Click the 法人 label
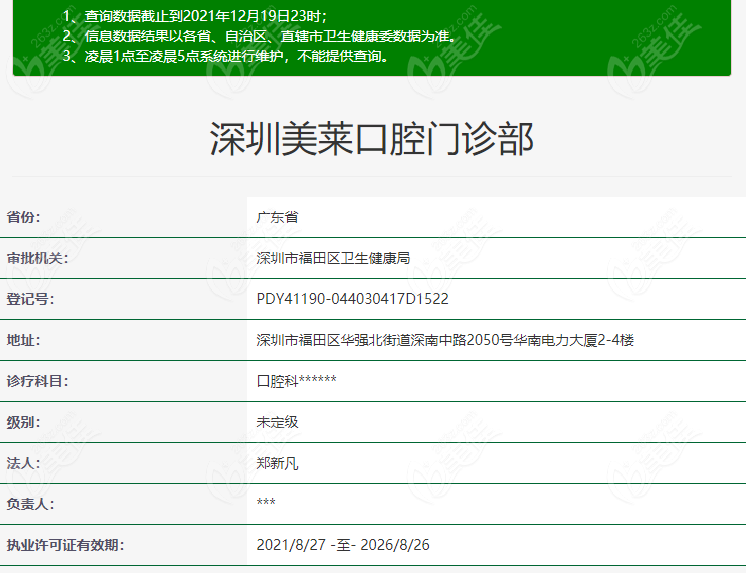The width and height of the screenshot is (746, 573). point(23,463)
